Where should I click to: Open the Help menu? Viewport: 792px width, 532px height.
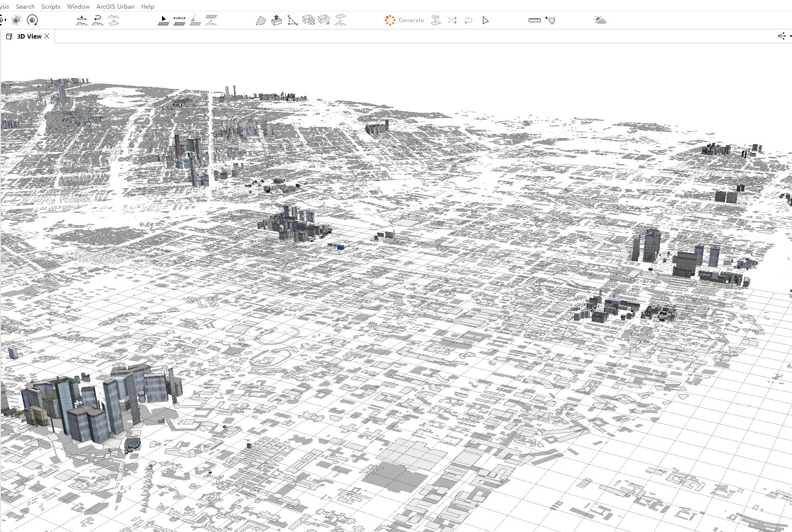point(148,6)
